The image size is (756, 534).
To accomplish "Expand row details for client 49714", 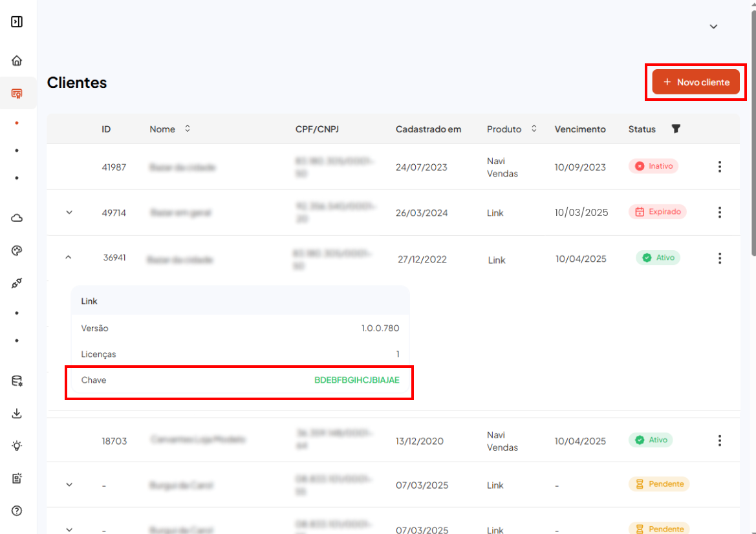I will click(x=69, y=212).
